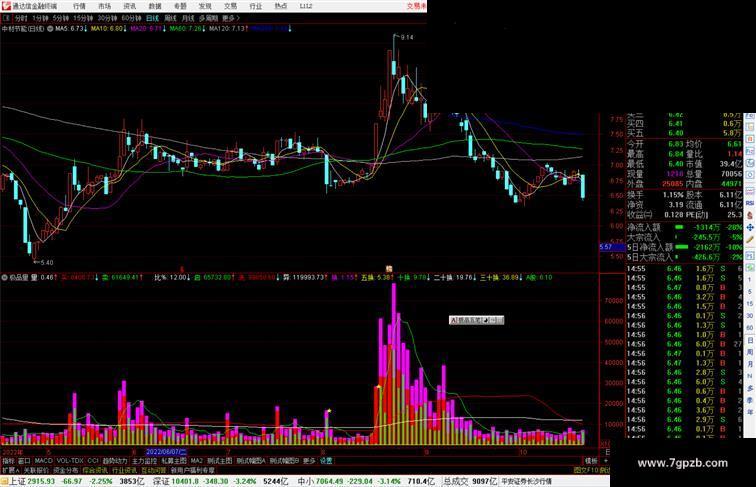Apply the 主力监控 indicator

point(144,461)
